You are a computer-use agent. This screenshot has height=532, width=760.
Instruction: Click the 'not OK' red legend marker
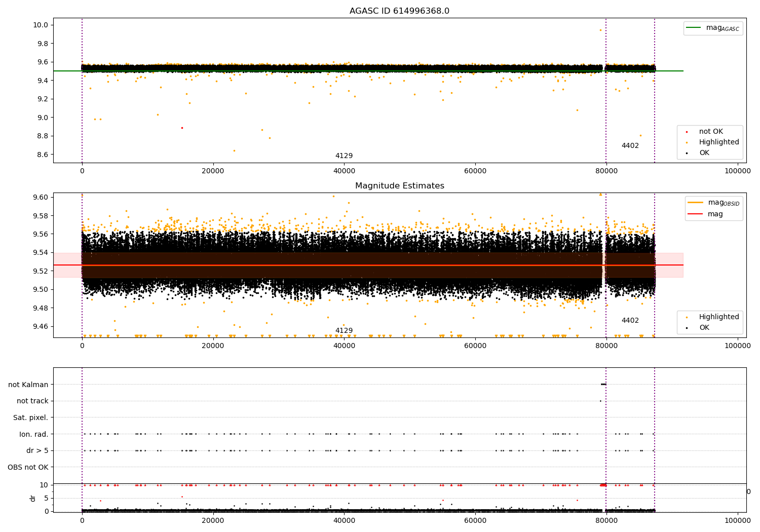(687, 132)
